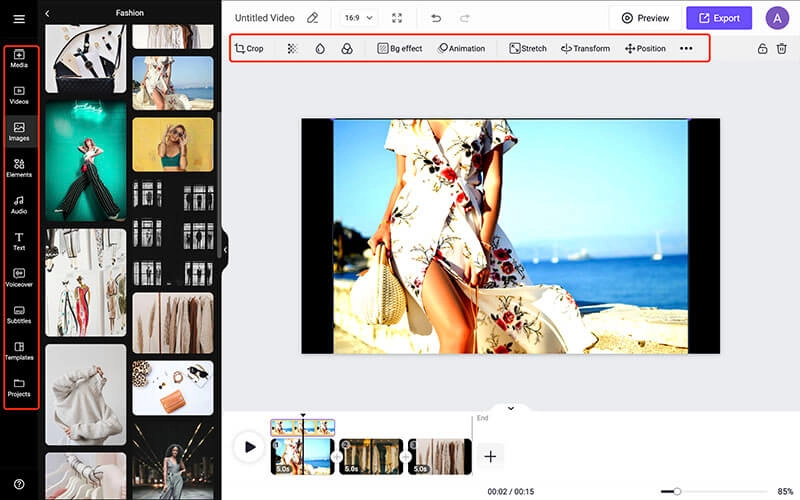The height and width of the screenshot is (500, 800).
Task: Click the Preview button
Action: (x=645, y=18)
